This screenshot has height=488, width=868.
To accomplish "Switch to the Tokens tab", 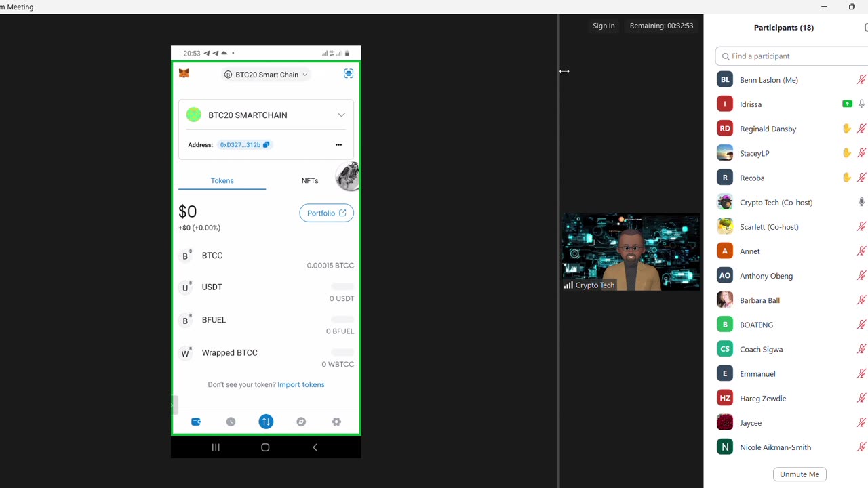I will pos(222,181).
